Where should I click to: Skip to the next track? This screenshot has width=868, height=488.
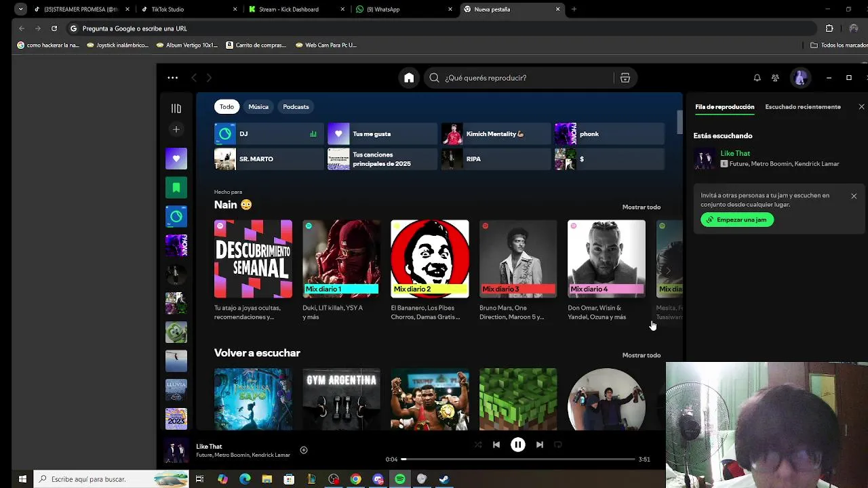[540, 445]
